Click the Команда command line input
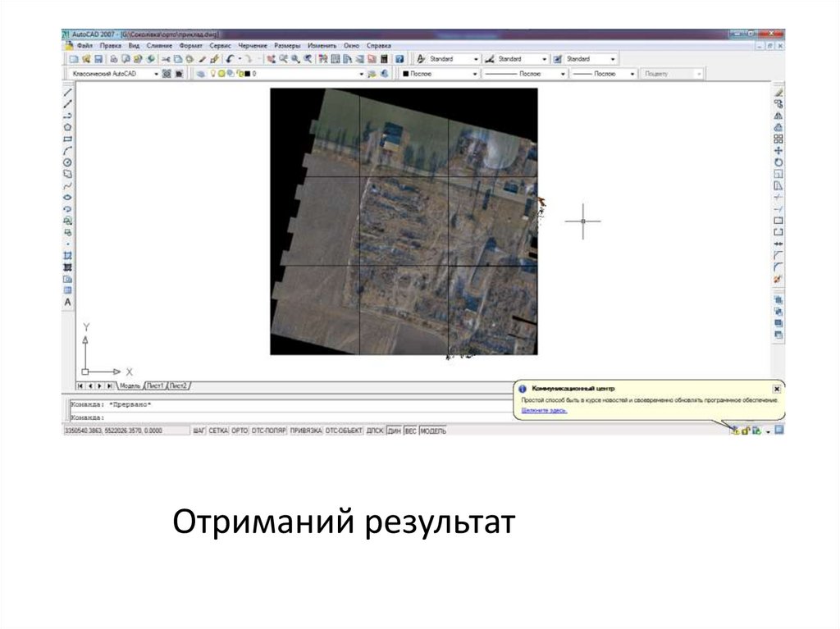The height and width of the screenshot is (629, 840). click(x=290, y=417)
